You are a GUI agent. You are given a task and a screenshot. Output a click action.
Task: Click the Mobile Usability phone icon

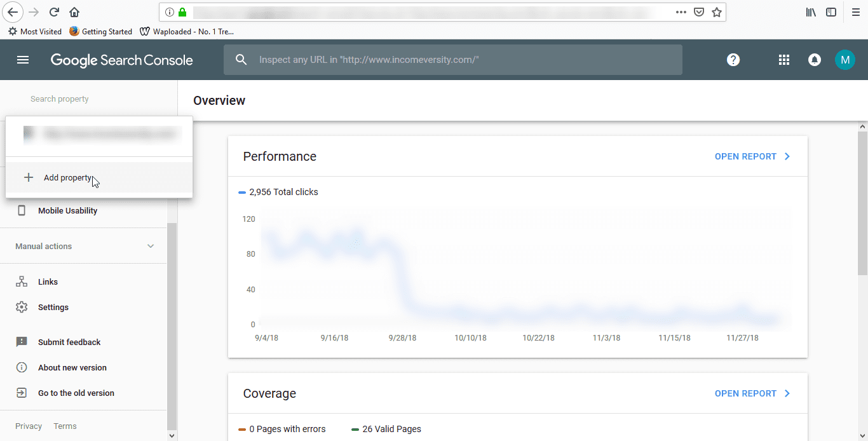(22, 210)
